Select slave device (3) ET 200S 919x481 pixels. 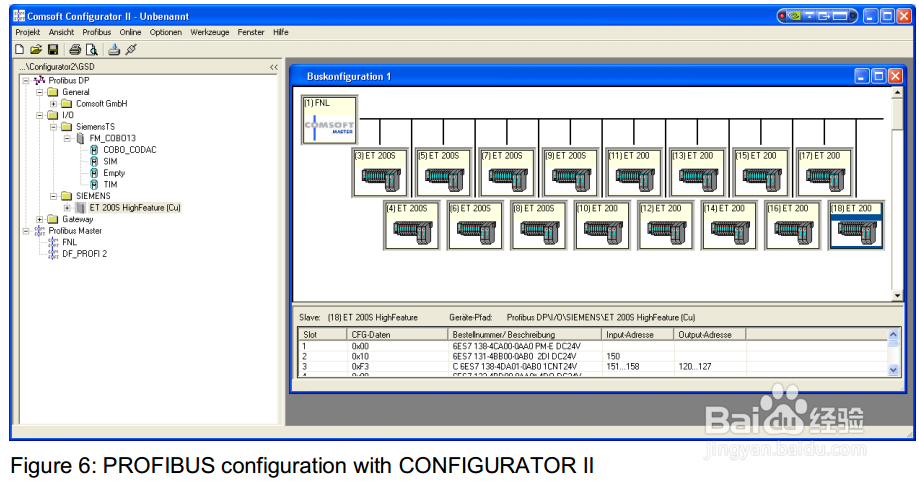click(x=381, y=172)
